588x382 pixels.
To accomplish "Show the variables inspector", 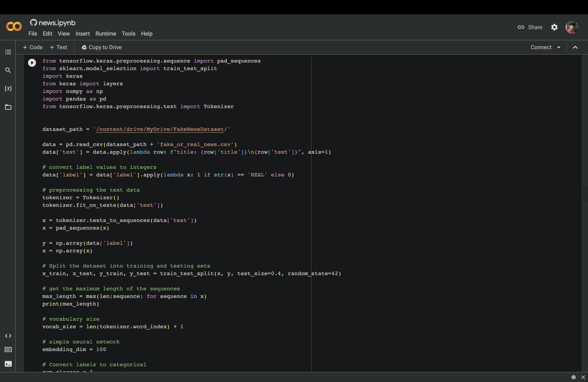I will pyautogui.click(x=8, y=89).
